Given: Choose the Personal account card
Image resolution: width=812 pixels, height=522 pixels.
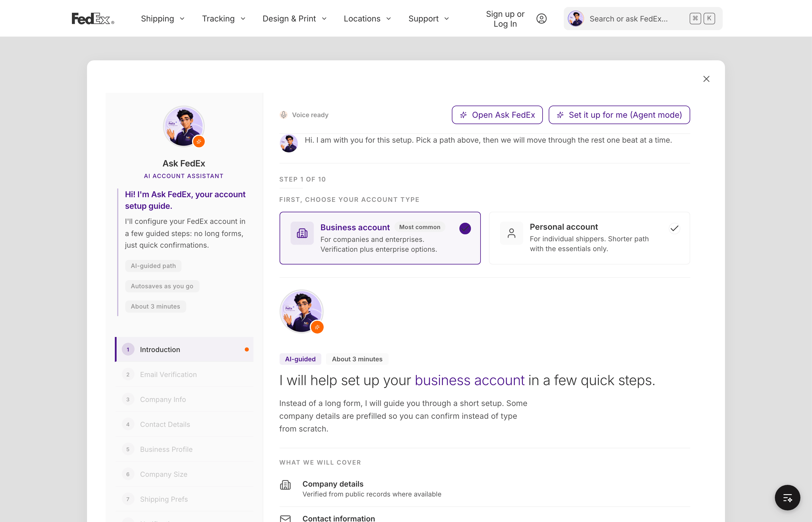Looking at the screenshot, I should [589, 238].
